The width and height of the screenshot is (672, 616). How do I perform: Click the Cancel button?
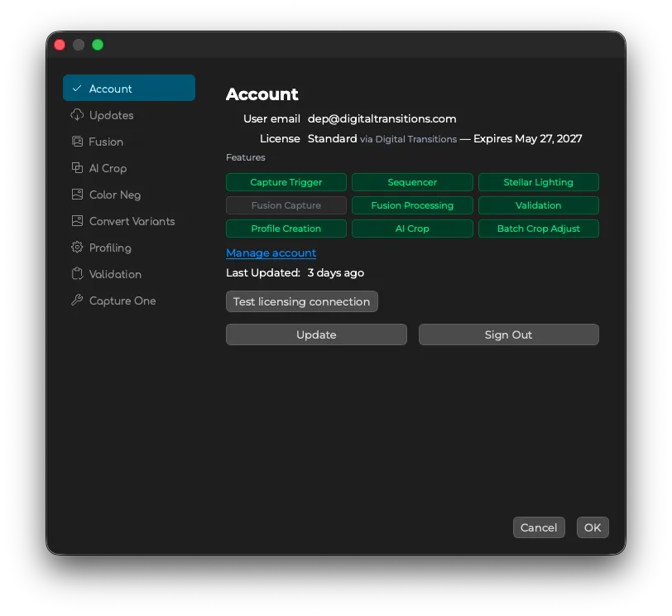(x=539, y=527)
